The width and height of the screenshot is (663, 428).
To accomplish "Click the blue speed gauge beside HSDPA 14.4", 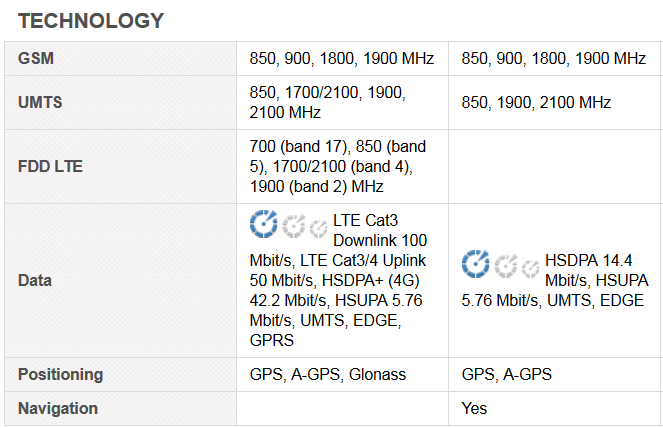I will click(475, 264).
